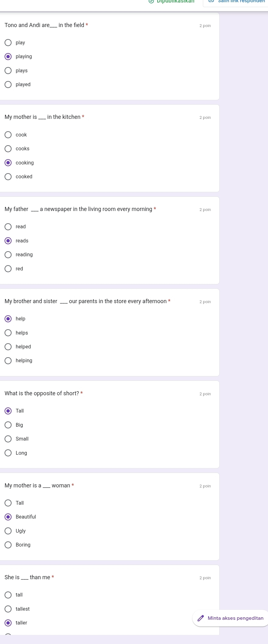The height and width of the screenshot is (644, 268).
Task: Choose "Ugly" for the mother question
Action: [8, 531]
